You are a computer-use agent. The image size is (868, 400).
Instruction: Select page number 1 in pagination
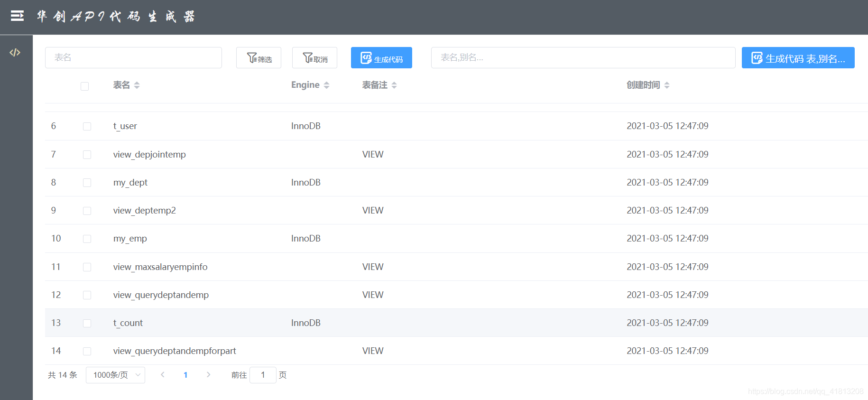[x=185, y=375]
